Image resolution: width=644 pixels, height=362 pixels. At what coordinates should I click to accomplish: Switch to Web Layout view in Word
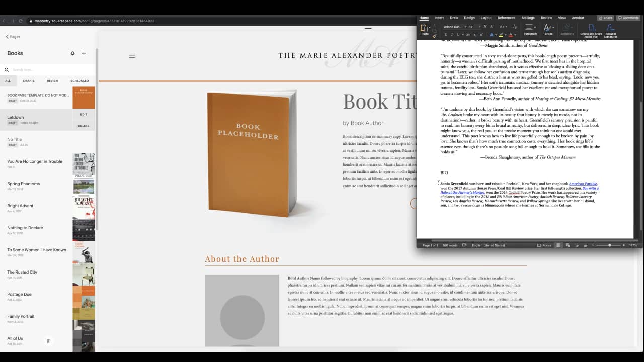click(568, 245)
